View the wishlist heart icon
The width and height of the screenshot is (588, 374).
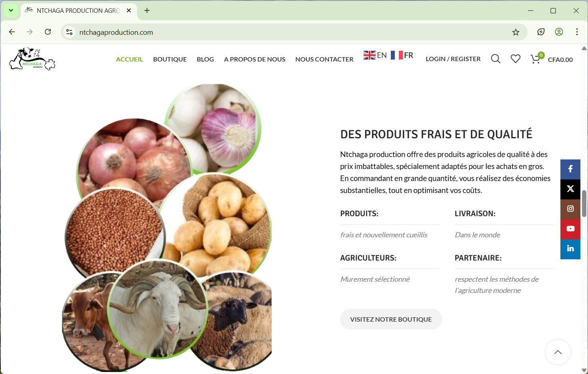(x=516, y=59)
